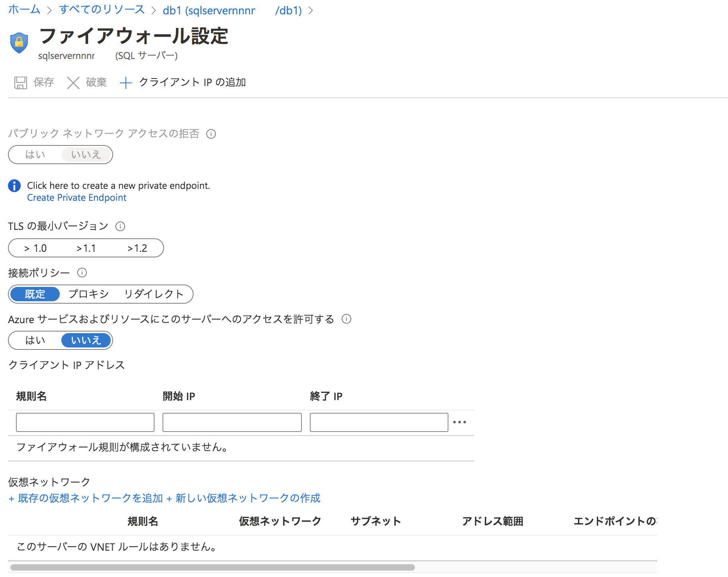
Task: Click the 規則名 column header in firewall table
Action: pos(31,396)
